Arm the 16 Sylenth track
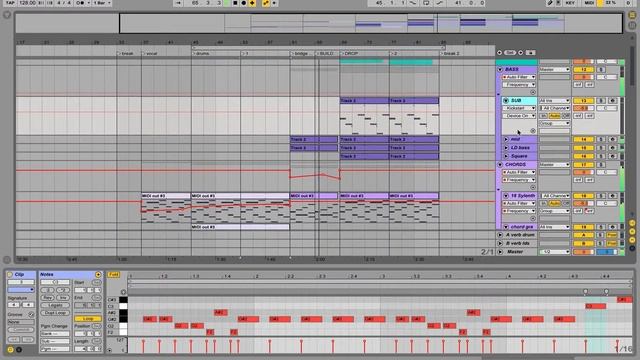The image size is (640, 360). pos(612,196)
